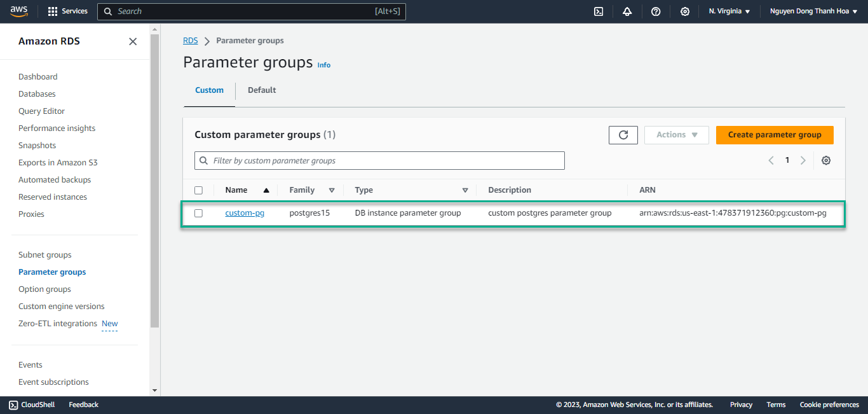Viewport: 868px width, 414px height.
Task: Focus the Filter by custom parameter groups field
Action: click(379, 161)
